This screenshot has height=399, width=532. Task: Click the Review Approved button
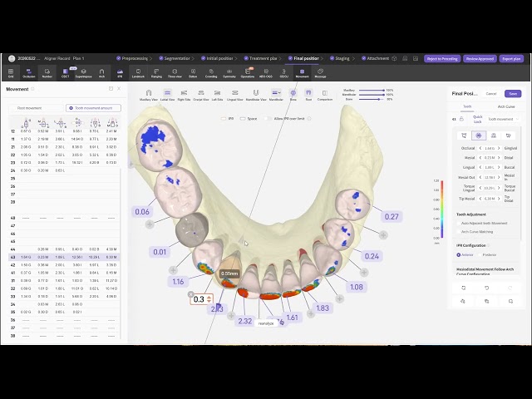pos(480,59)
